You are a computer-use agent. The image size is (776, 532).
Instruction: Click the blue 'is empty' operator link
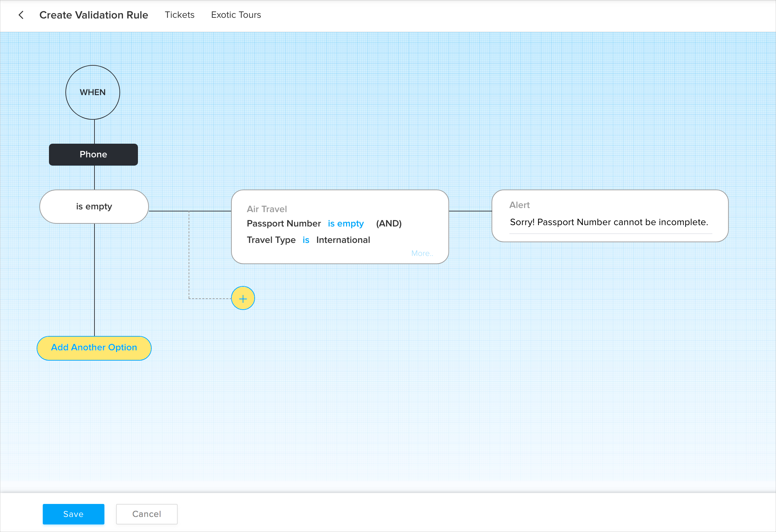345,224
